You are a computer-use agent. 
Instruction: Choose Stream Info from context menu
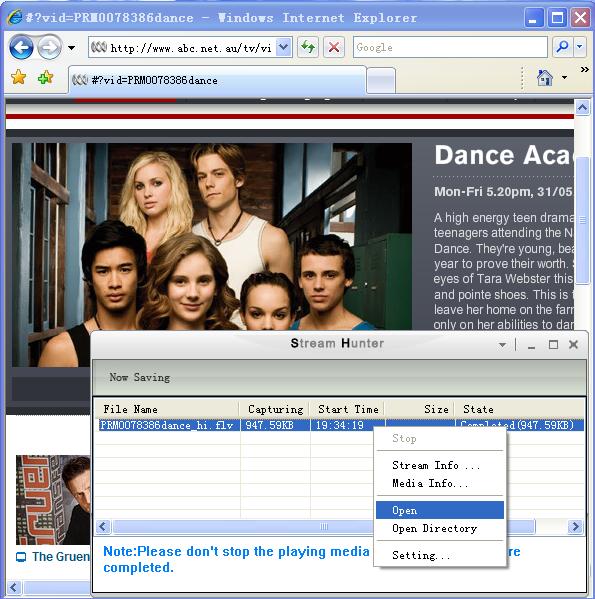click(x=440, y=465)
